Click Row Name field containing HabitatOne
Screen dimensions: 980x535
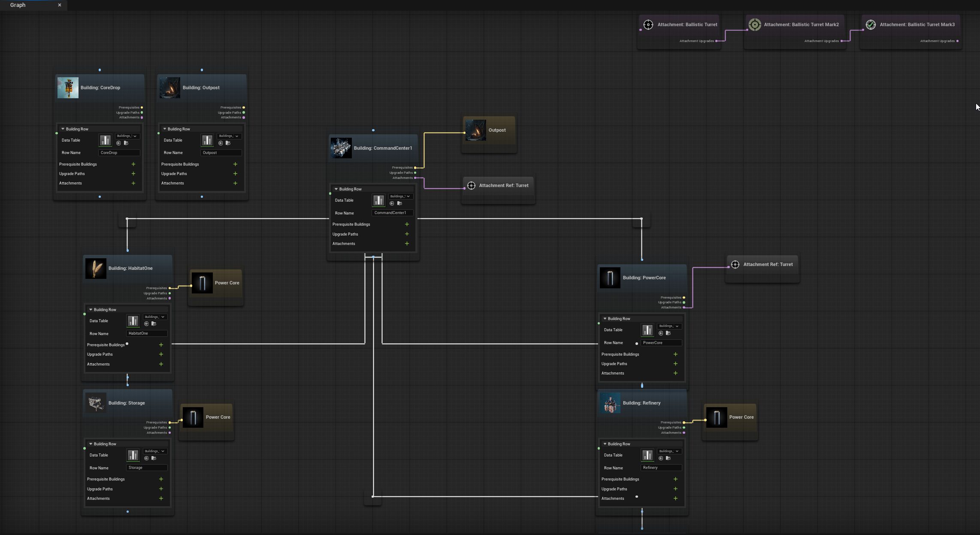point(146,333)
